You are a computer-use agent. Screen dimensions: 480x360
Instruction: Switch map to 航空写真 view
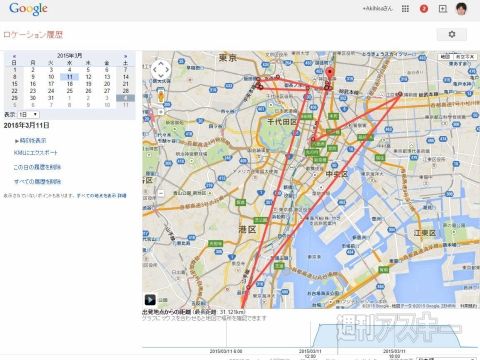click(x=465, y=57)
